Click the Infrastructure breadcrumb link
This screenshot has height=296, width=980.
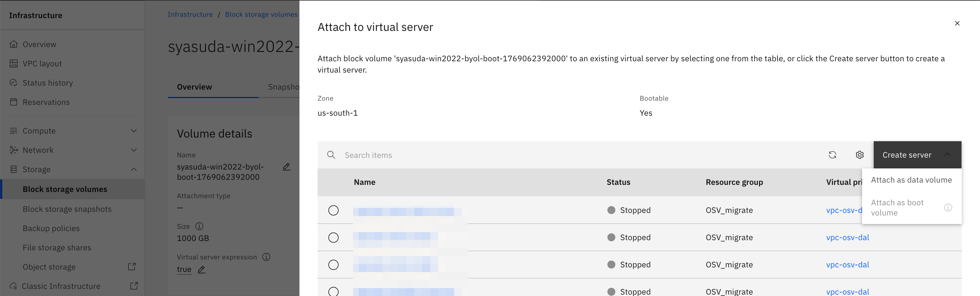click(x=190, y=14)
